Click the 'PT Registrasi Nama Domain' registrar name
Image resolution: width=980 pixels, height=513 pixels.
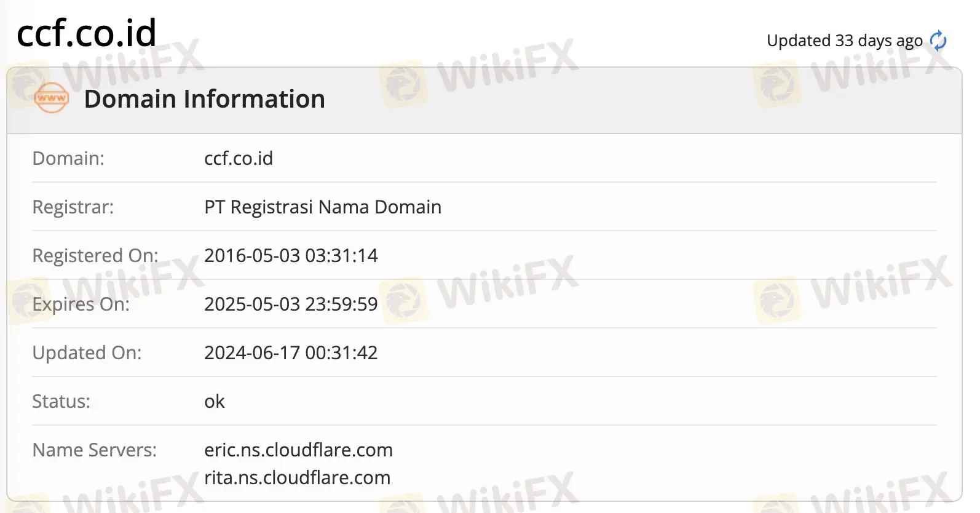323,207
